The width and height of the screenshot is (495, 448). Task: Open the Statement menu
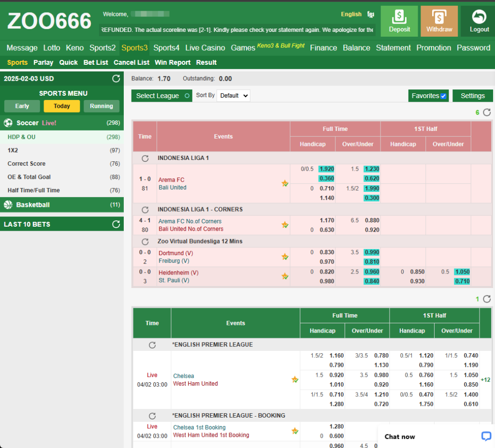pos(393,48)
